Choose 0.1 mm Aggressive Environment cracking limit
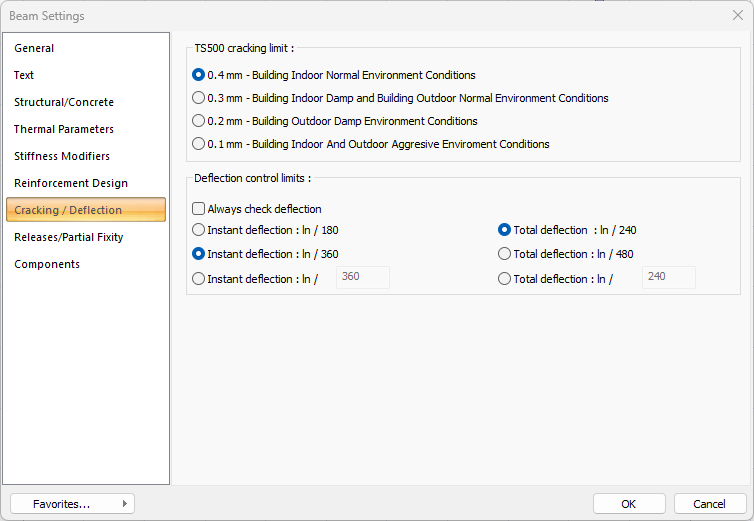This screenshot has height=521, width=754. [198, 144]
